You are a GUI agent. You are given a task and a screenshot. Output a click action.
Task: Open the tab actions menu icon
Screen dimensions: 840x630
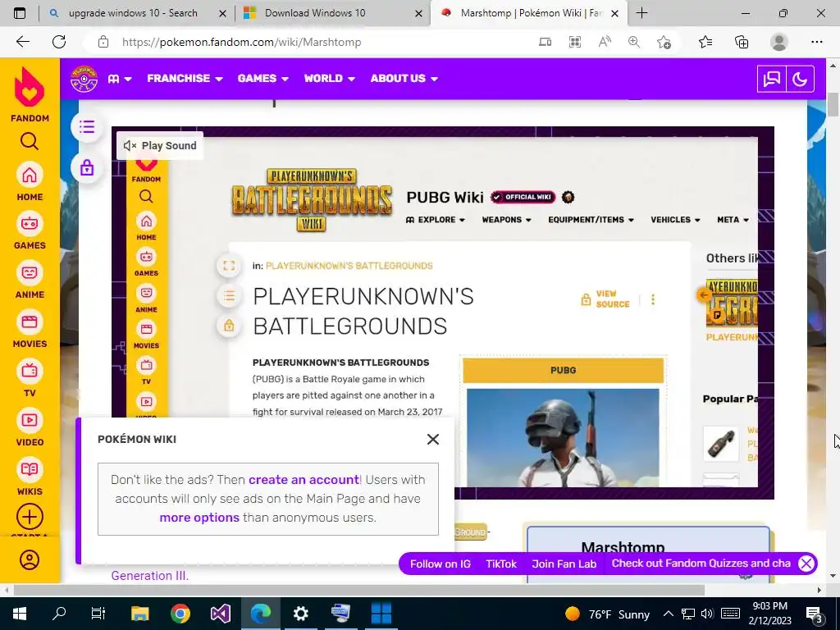point(20,13)
